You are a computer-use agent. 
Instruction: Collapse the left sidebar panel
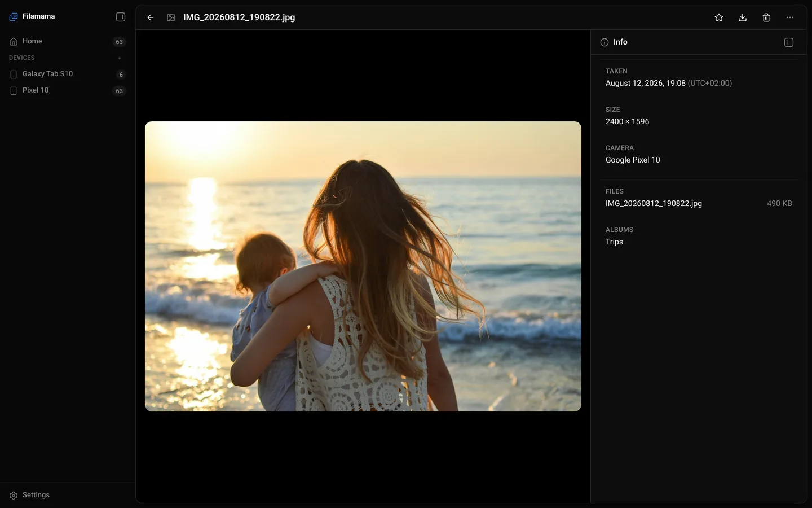(121, 17)
